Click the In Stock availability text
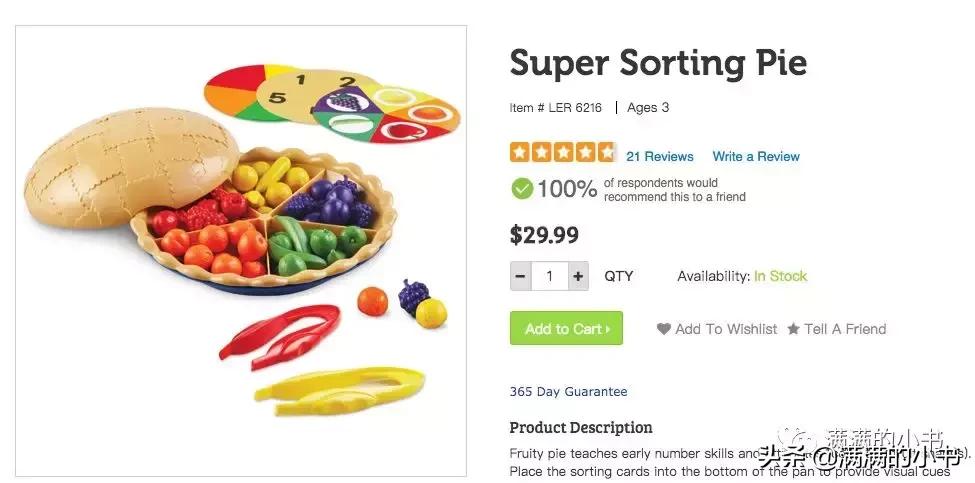Image resolution: width=975 pixels, height=483 pixels. [780, 276]
